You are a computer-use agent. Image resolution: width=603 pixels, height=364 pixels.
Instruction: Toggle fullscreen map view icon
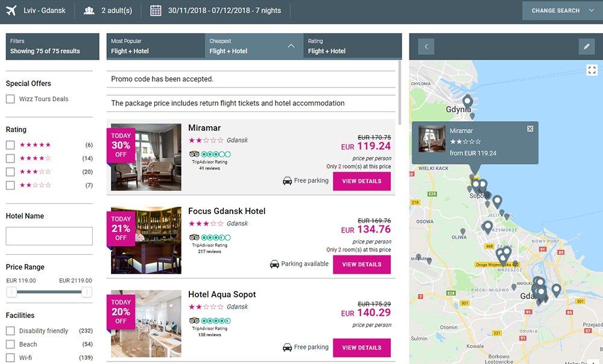pos(592,71)
